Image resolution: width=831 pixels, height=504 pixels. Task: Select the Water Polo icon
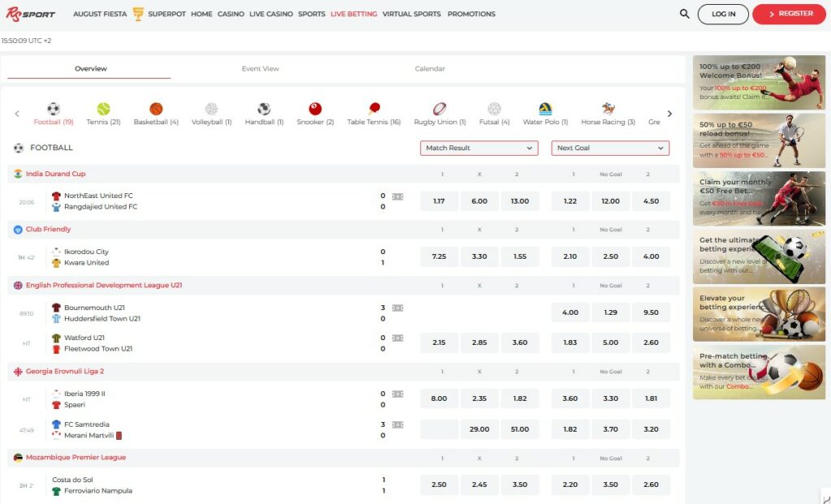pyautogui.click(x=545, y=109)
